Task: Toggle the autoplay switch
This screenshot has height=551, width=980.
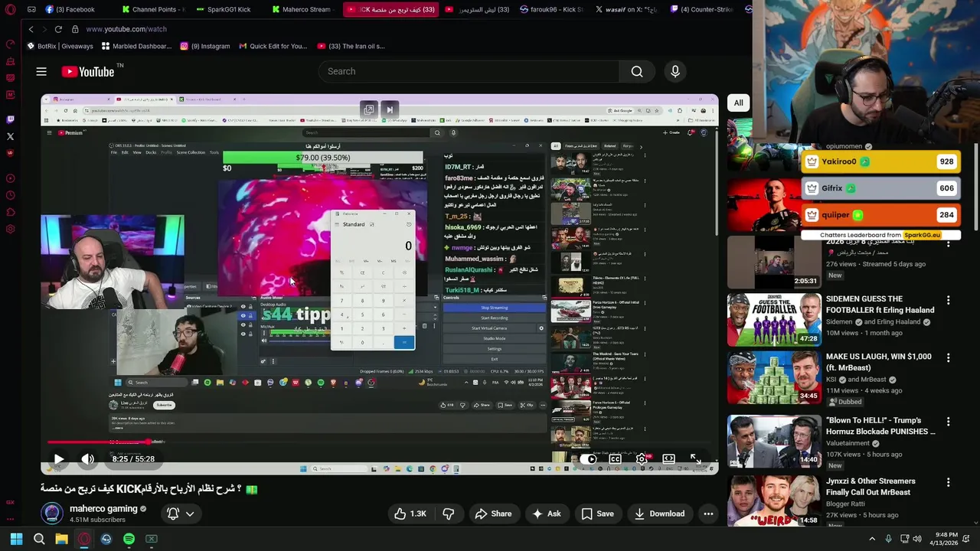Action: point(588,459)
